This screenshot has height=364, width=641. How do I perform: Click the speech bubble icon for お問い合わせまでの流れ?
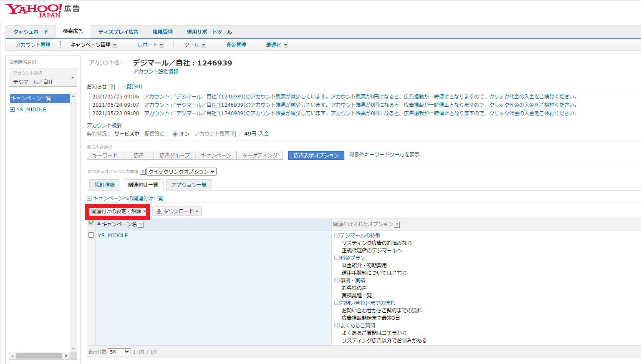point(337,303)
